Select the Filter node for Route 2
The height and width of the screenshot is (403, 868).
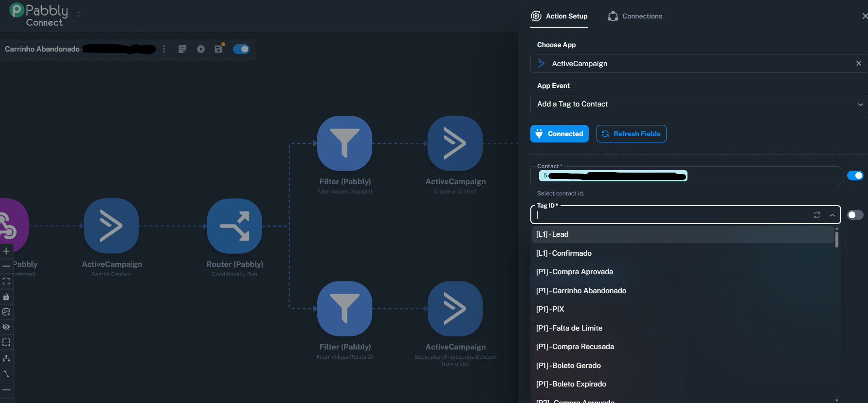click(x=344, y=308)
